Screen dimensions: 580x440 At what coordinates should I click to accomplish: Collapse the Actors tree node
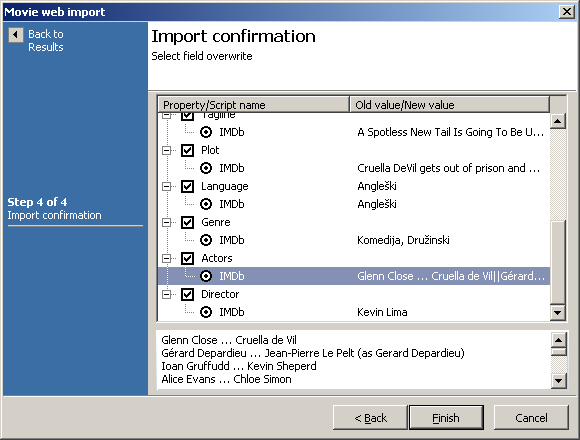(x=166, y=258)
